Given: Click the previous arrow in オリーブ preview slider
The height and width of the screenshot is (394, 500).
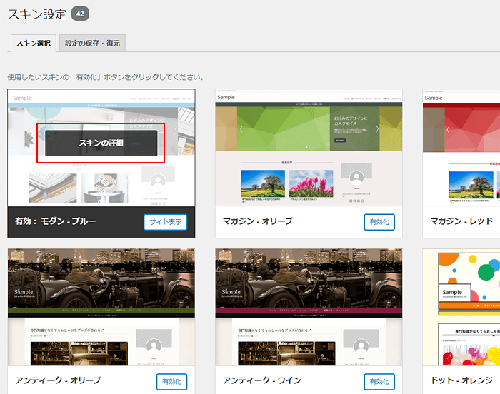Looking at the screenshot, I should 241,129.
